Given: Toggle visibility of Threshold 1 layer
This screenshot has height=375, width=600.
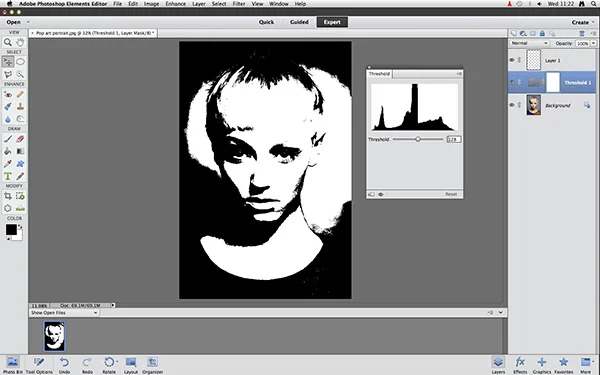Looking at the screenshot, I should [x=512, y=82].
